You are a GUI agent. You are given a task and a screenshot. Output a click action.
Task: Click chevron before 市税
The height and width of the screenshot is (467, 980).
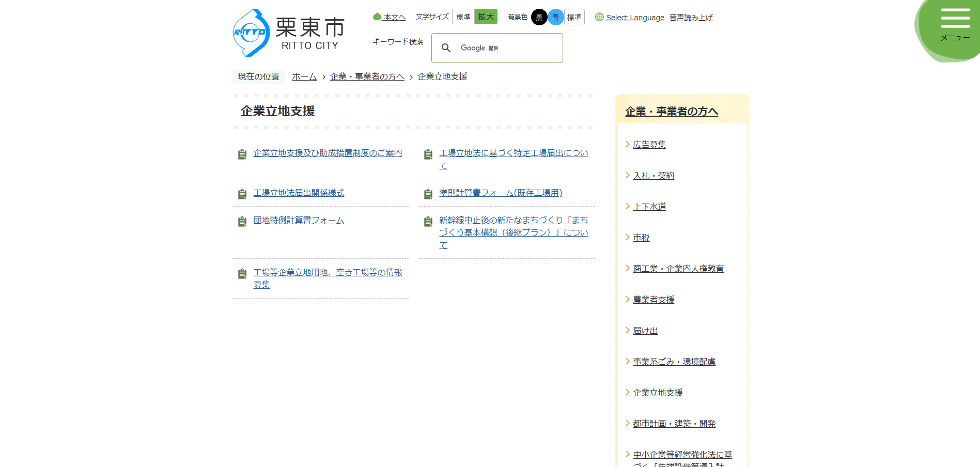click(628, 237)
